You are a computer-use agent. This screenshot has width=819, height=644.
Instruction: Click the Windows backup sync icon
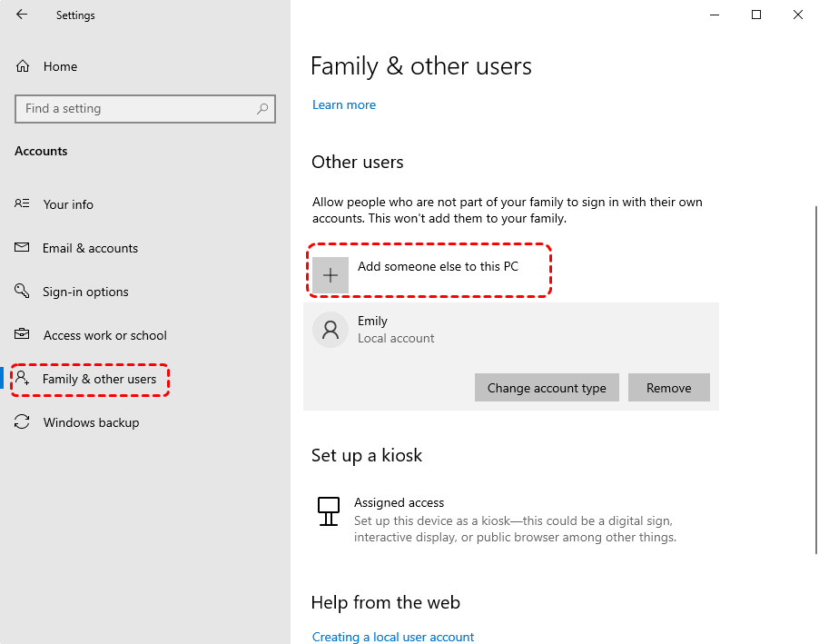coord(23,422)
